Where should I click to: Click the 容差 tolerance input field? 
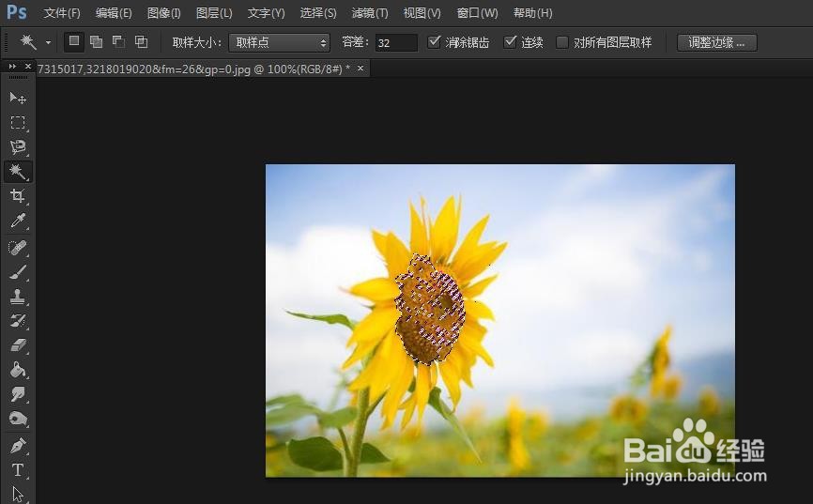pyautogui.click(x=396, y=42)
